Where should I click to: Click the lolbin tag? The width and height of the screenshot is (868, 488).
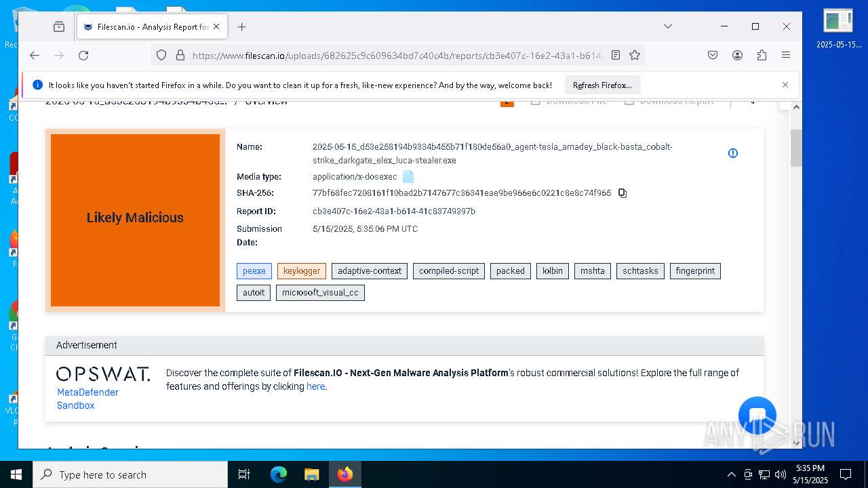pos(553,271)
